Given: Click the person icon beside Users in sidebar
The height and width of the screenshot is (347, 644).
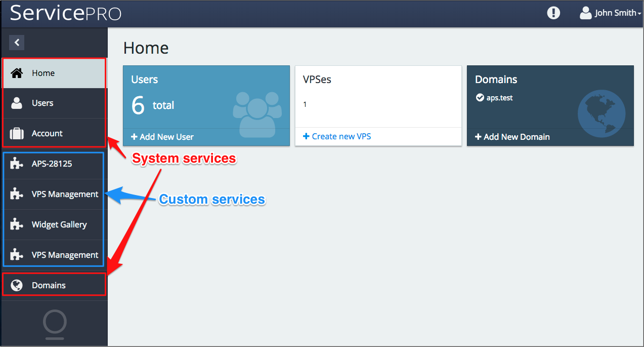Looking at the screenshot, I should click(17, 103).
